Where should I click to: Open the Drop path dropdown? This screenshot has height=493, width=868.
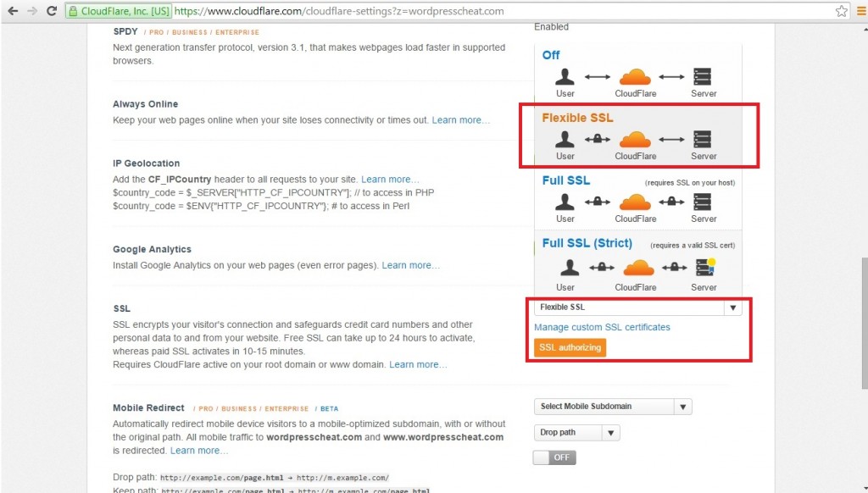576,432
